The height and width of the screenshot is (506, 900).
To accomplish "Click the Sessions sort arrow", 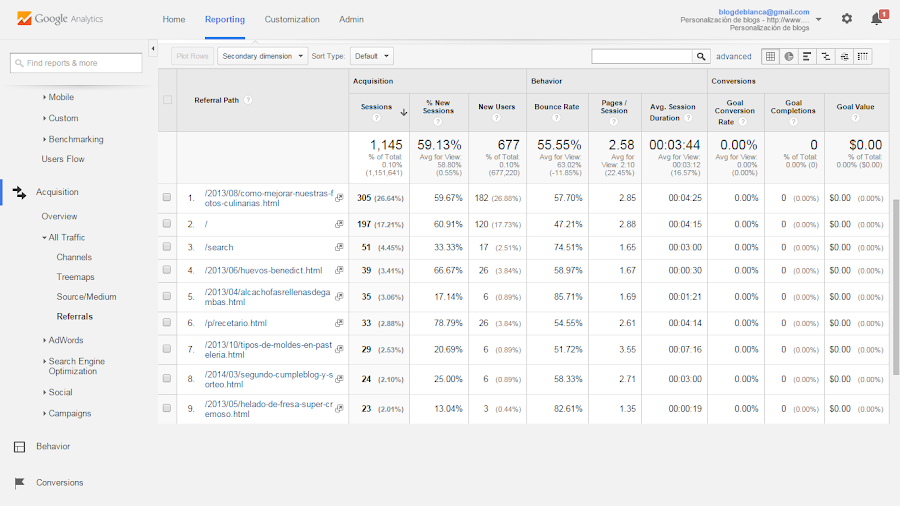I will (404, 112).
